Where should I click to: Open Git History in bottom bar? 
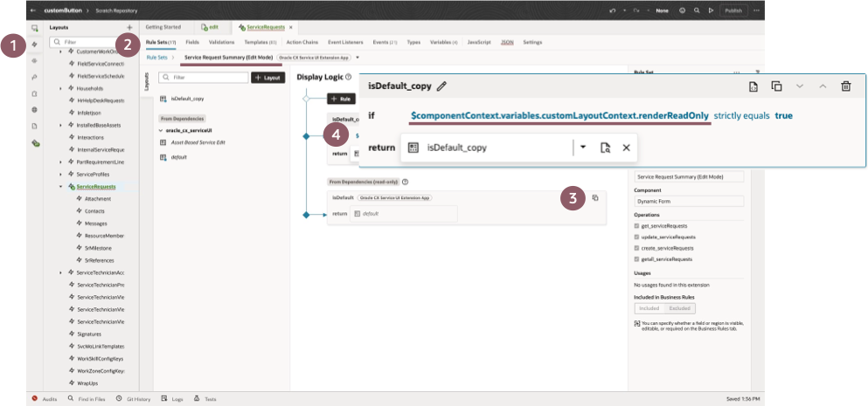coord(134,399)
